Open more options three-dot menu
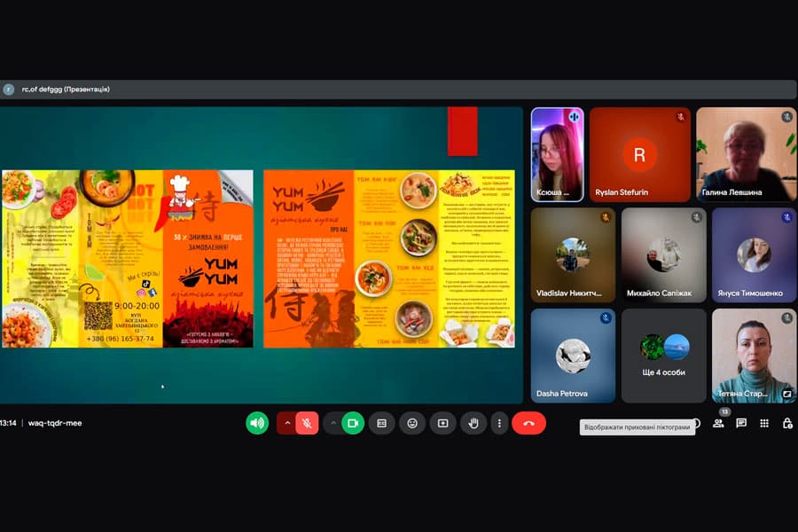The height and width of the screenshot is (532, 798). 499,423
